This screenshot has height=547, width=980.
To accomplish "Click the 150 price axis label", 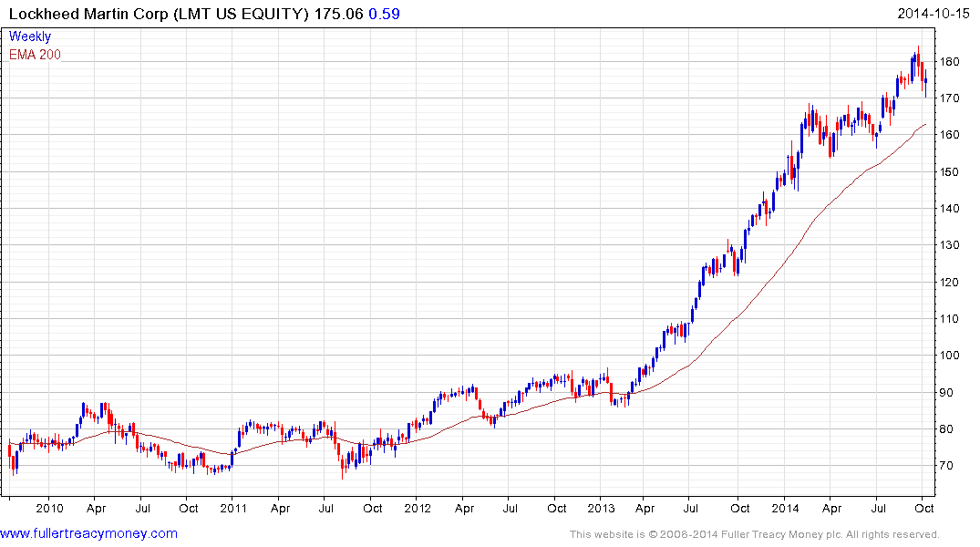I will [949, 172].
